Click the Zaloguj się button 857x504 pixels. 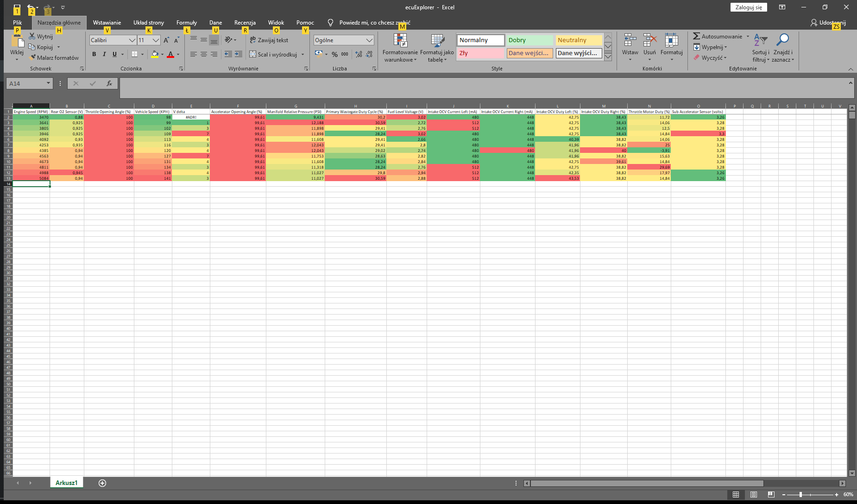(x=749, y=7)
